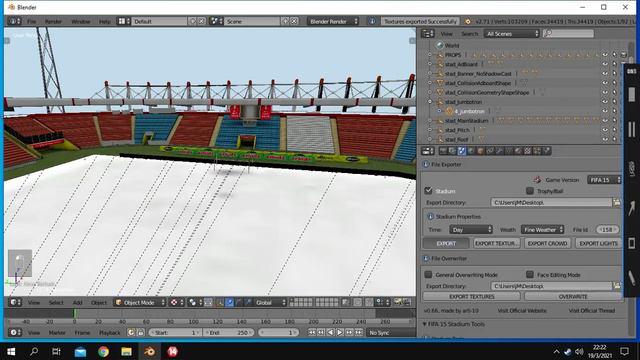
Task: Open the Add menu in viewport header
Action: [x=77, y=302]
